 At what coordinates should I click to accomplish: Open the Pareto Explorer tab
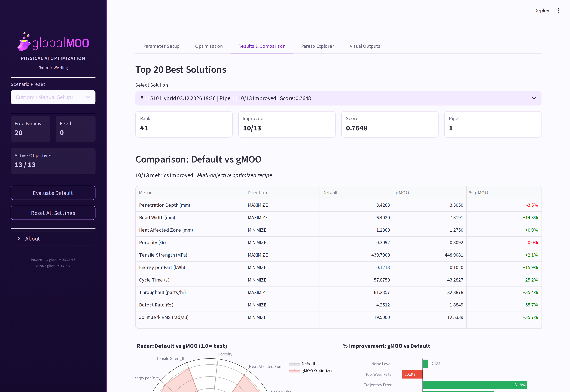point(317,46)
